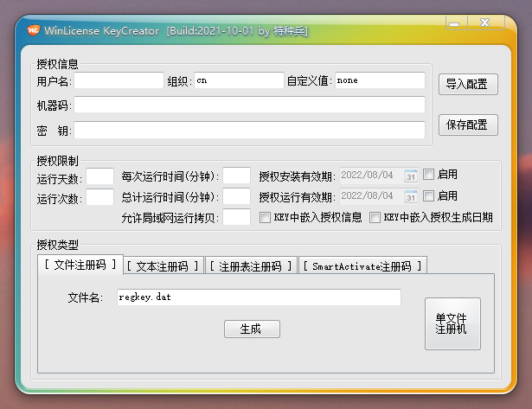Check KEY中嵌入授权生成日期 option
532x409 pixels.
(375, 217)
